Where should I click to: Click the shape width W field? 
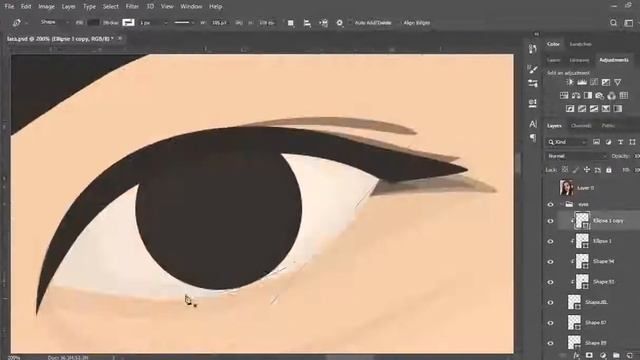click(x=219, y=23)
